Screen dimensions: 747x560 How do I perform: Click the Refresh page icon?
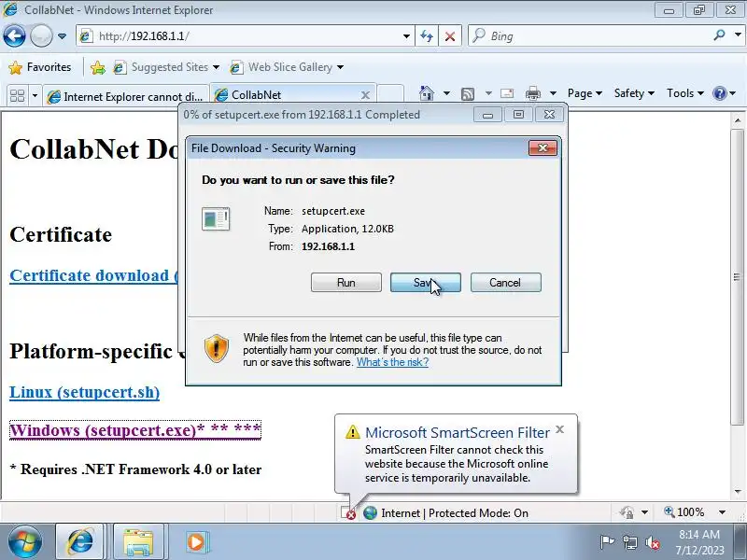[x=427, y=36]
